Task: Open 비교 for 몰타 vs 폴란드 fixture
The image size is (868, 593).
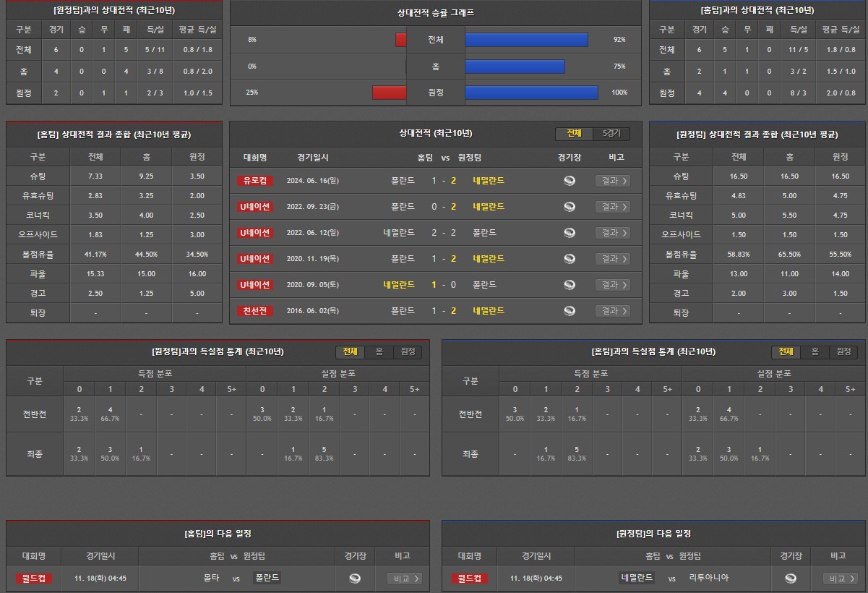Action: tap(404, 579)
